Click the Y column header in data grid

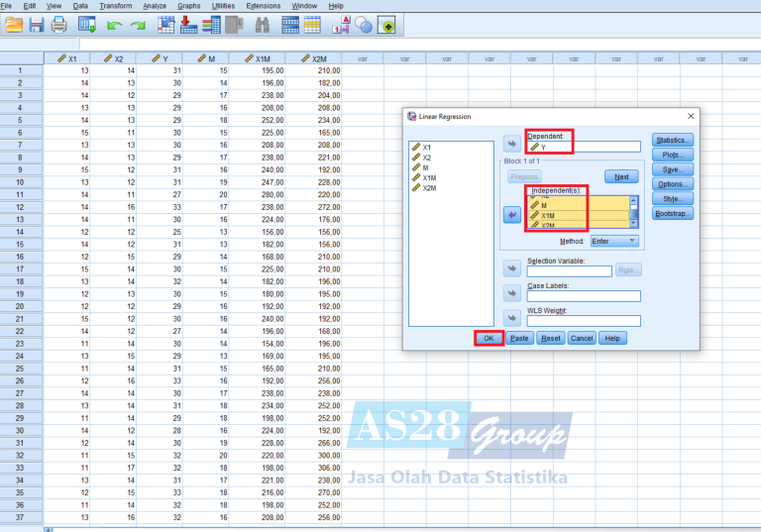159,58
